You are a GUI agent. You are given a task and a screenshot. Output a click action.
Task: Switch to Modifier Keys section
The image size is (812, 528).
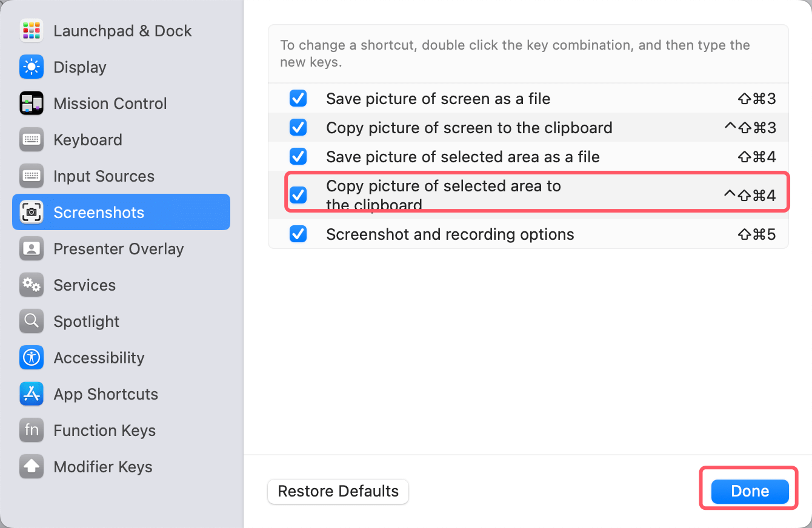tap(102, 467)
